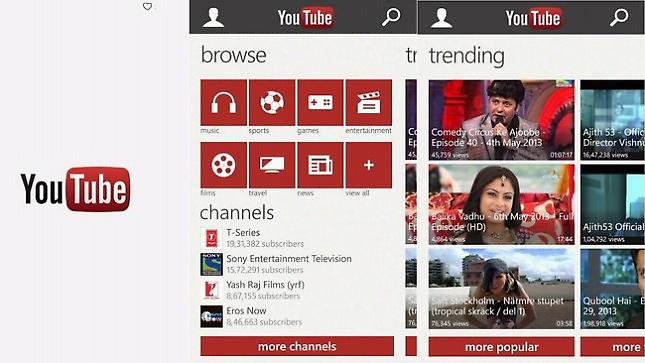Play Comedy Circus Ke Ajoobe video
The image size is (645, 363).
501,120
